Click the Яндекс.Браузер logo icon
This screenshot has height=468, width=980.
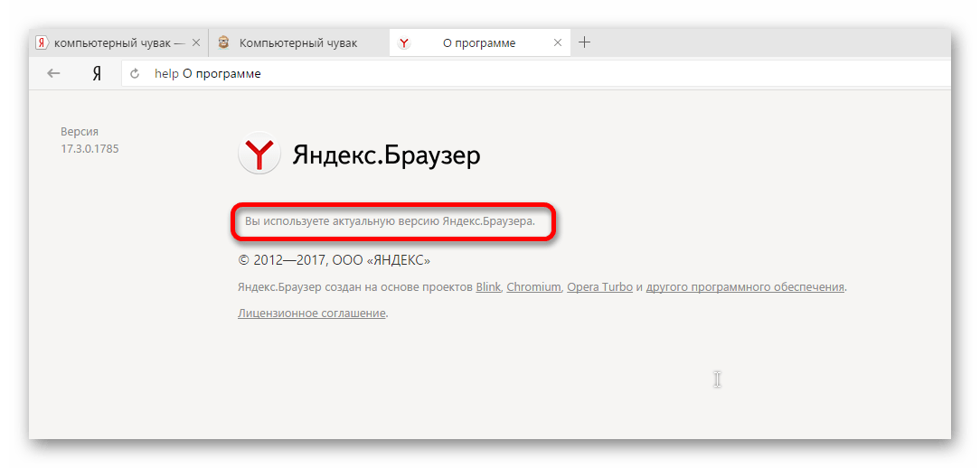point(259,153)
